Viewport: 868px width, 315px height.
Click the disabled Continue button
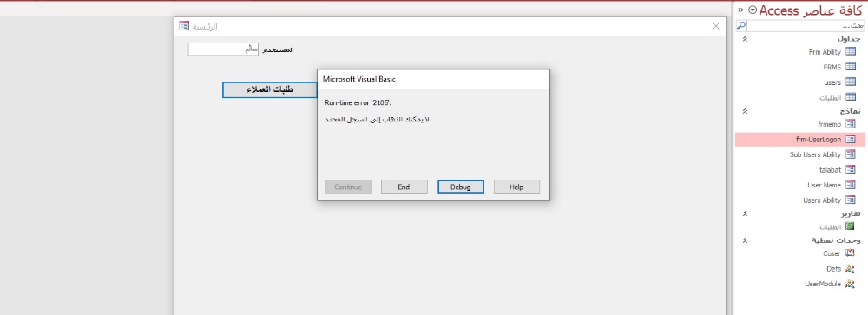pyautogui.click(x=348, y=187)
